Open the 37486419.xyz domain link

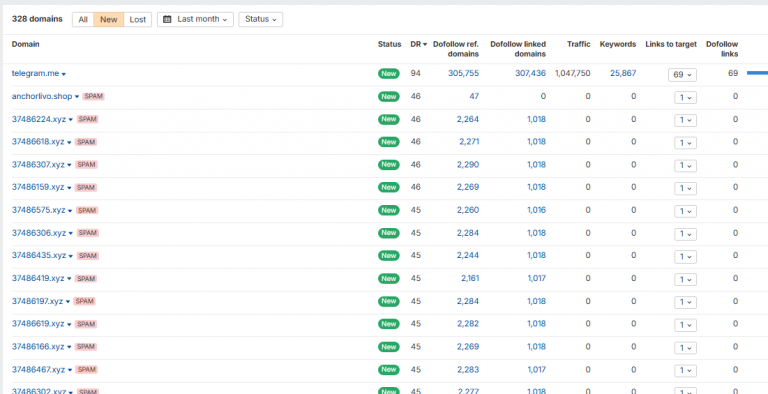pyautogui.click(x=38, y=278)
